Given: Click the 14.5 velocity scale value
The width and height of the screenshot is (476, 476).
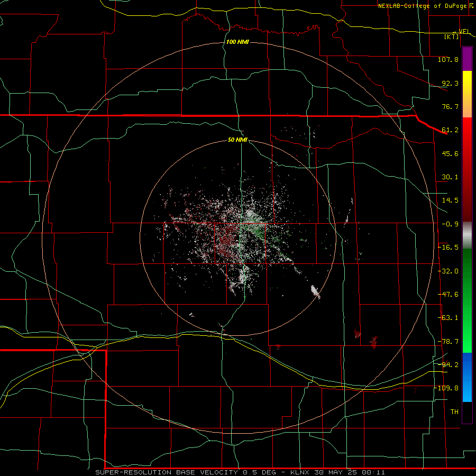Looking at the screenshot, I should point(450,200).
